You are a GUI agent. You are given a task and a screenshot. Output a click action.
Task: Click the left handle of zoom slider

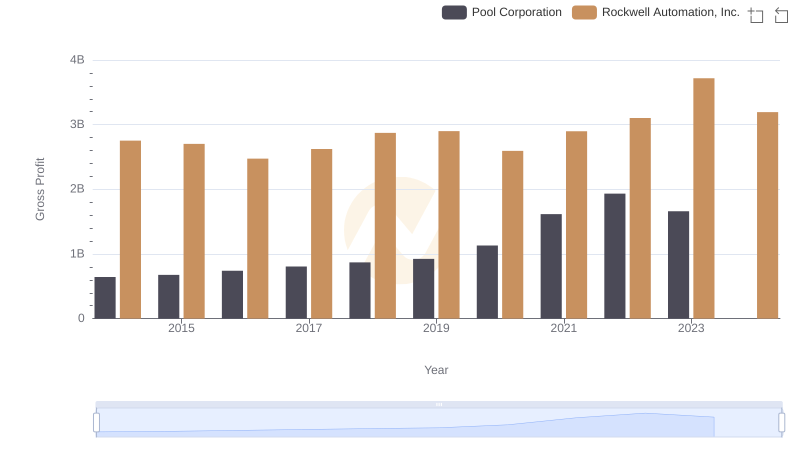[96, 423]
